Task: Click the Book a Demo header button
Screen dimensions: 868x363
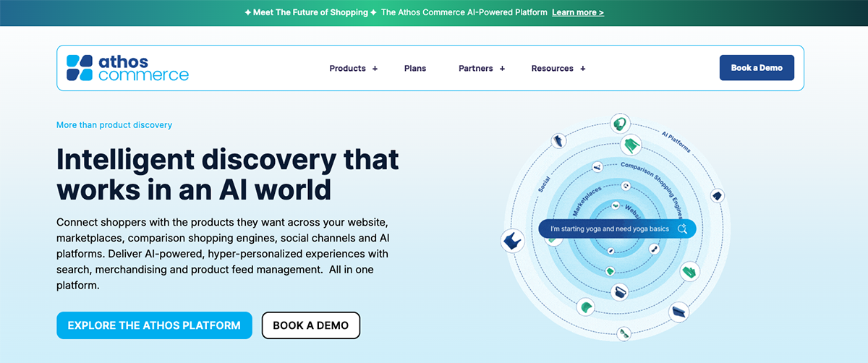Action: click(757, 67)
